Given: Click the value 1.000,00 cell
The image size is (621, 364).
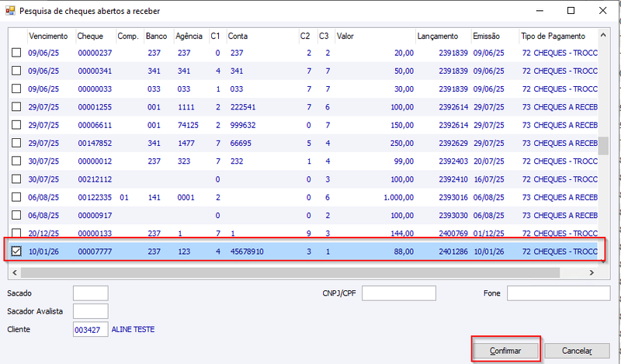Looking at the screenshot, I should 398,197.
